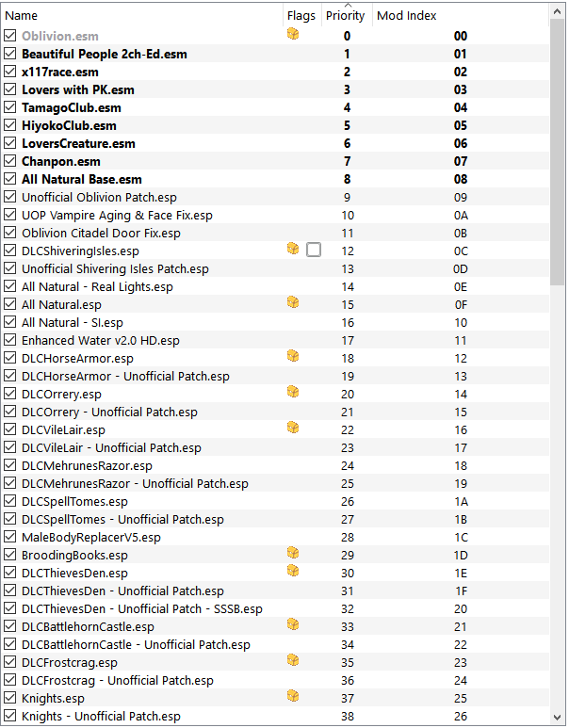Click the box flag icon for DLCOrrery.esp
The image size is (569, 728).
click(x=293, y=392)
